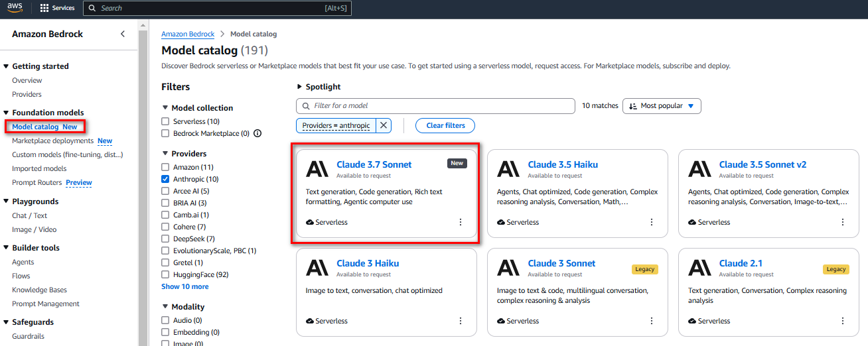Check the Serverless (10) model collection checkbox
The image size is (868, 346).
[x=165, y=121]
